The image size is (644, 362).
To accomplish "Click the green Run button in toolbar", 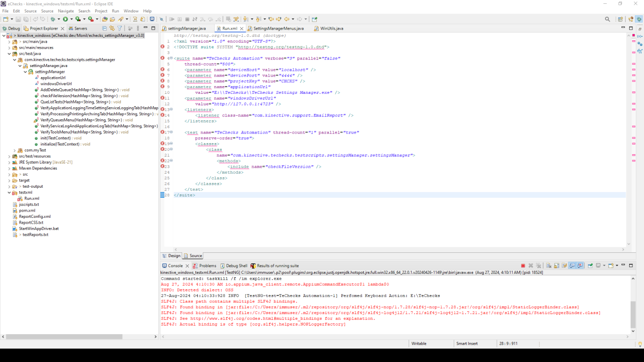I will [x=65, y=19].
